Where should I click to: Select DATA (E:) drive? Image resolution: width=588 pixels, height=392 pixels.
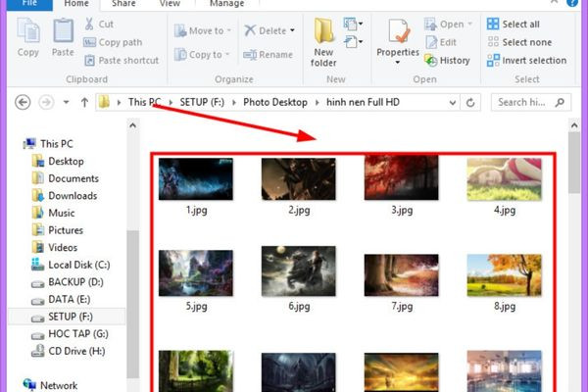61,299
